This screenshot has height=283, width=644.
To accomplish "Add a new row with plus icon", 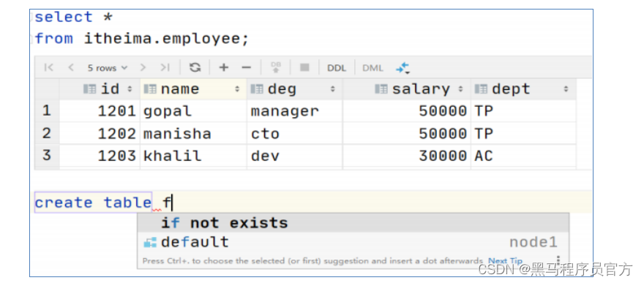I will (x=223, y=67).
